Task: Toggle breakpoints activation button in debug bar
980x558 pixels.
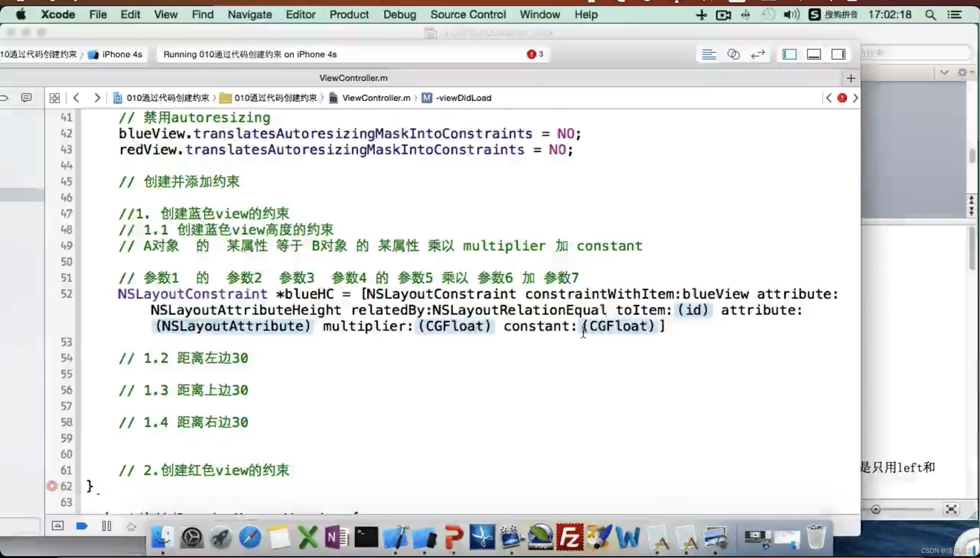Action: pos(82,526)
